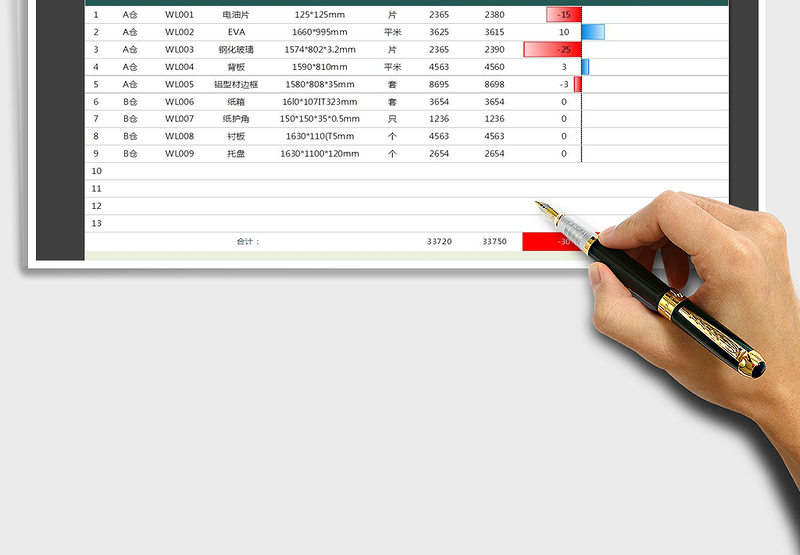
Task: Click the 8695 quantity cell
Action: (439, 84)
